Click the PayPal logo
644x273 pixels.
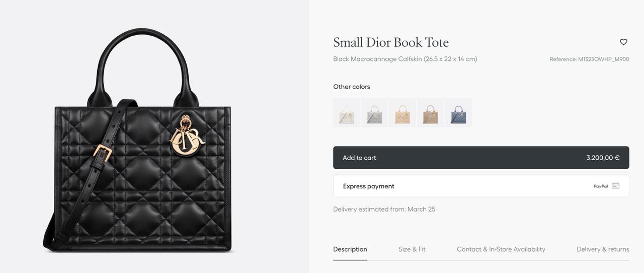tap(601, 186)
